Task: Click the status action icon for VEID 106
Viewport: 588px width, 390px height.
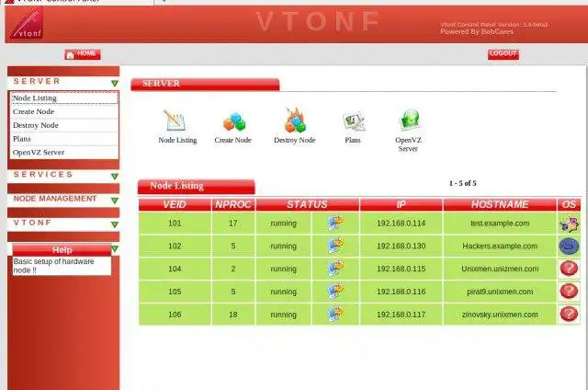Action: pos(335,315)
